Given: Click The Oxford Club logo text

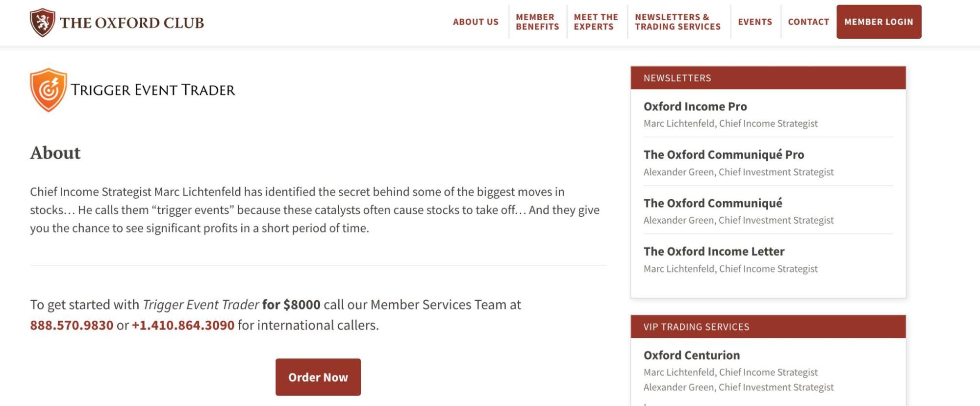Looking at the screenshot, I should click(x=132, y=23).
